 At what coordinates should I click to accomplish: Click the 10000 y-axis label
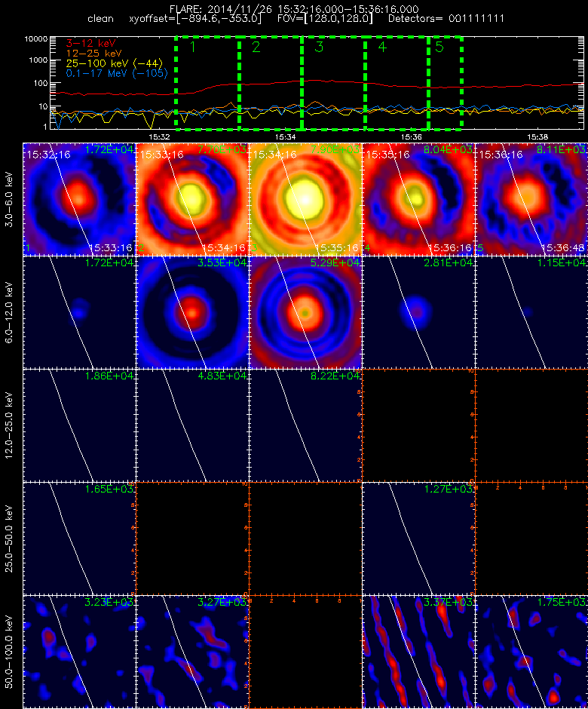pyautogui.click(x=35, y=39)
